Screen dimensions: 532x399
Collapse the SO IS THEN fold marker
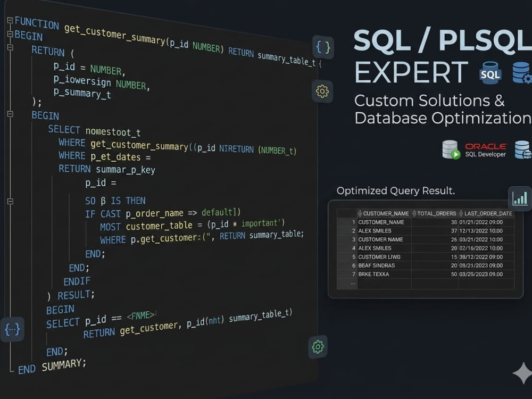pos(10,201)
